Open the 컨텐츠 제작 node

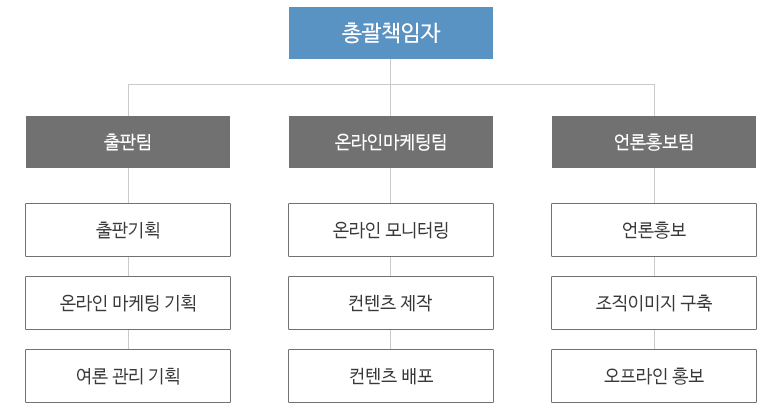390,303
